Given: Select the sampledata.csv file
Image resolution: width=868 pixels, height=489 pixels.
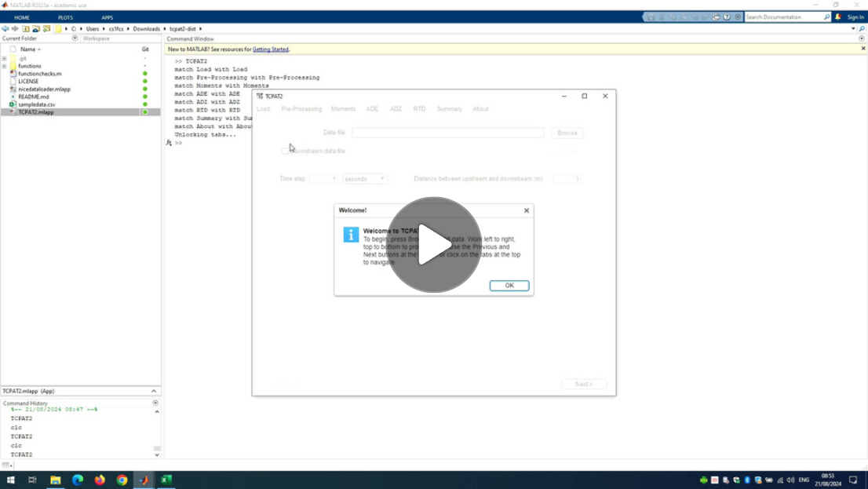Looking at the screenshot, I should [x=37, y=104].
